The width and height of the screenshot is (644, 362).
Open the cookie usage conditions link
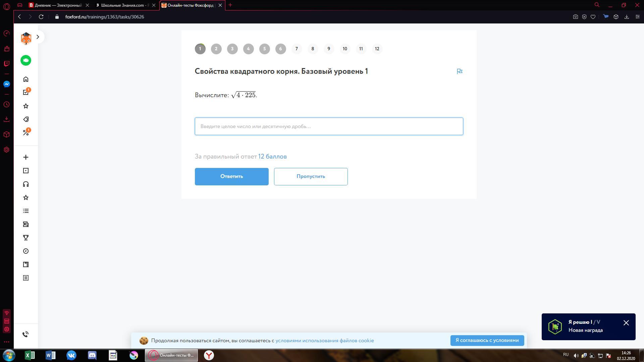tap(324, 341)
